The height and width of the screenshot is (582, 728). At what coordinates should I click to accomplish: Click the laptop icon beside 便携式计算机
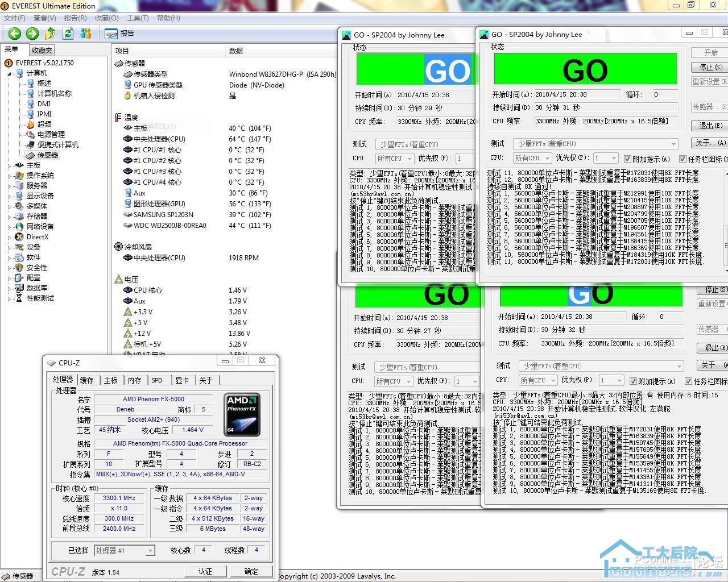pyautogui.click(x=31, y=144)
